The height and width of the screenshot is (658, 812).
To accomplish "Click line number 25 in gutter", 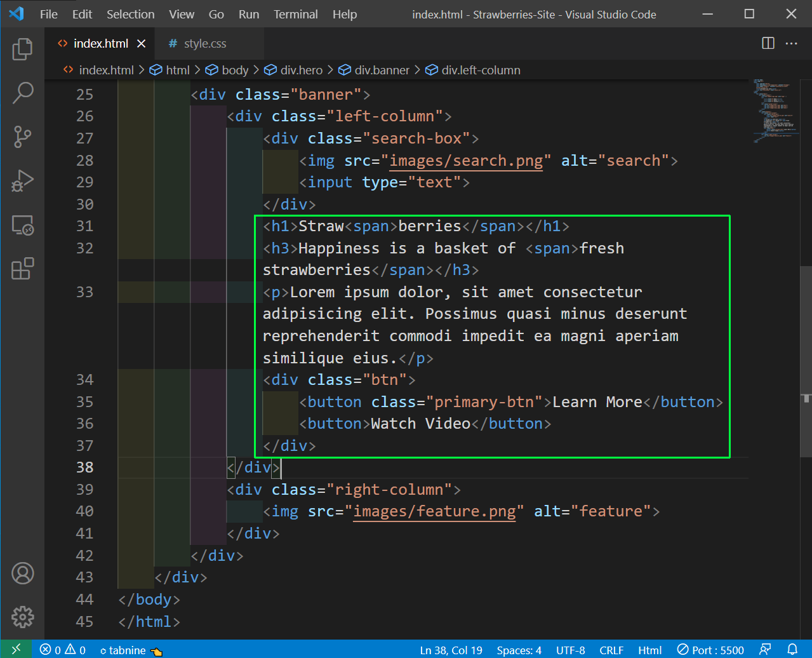I will (84, 95).
